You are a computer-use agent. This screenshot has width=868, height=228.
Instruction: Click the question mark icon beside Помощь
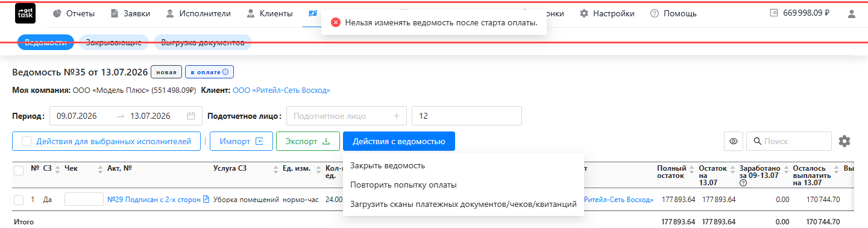[654, 13]
